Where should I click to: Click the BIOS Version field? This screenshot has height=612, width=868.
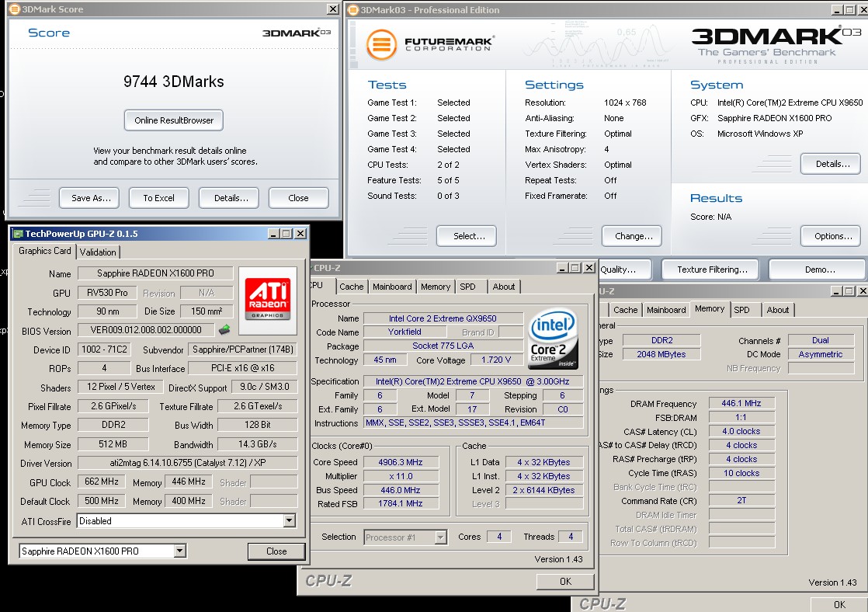(146, 330)
